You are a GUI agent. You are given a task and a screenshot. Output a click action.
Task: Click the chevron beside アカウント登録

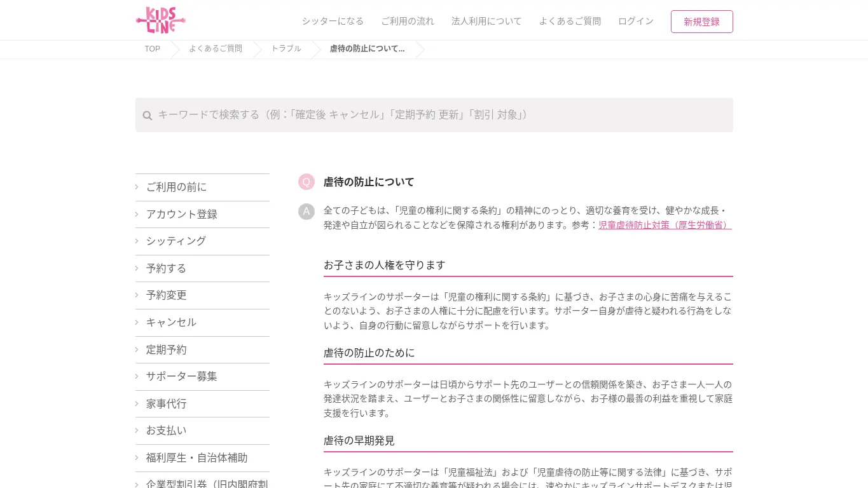coord(137,214)
